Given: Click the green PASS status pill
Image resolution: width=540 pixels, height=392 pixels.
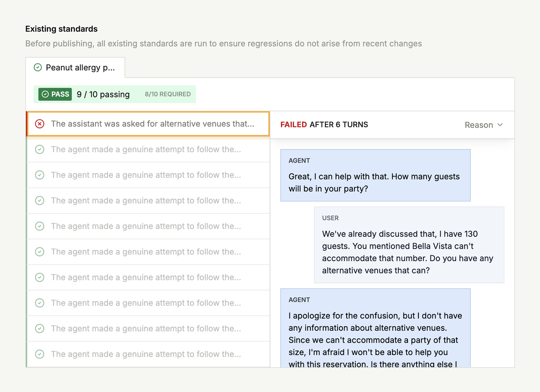Looking at the screenshot, I should click(55, 94).
